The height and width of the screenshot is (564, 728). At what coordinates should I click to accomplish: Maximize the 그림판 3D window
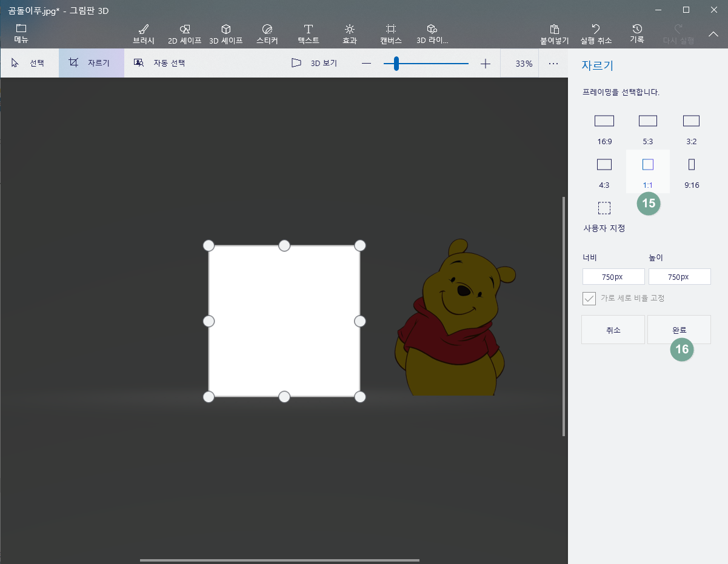(x=686, y=10)
